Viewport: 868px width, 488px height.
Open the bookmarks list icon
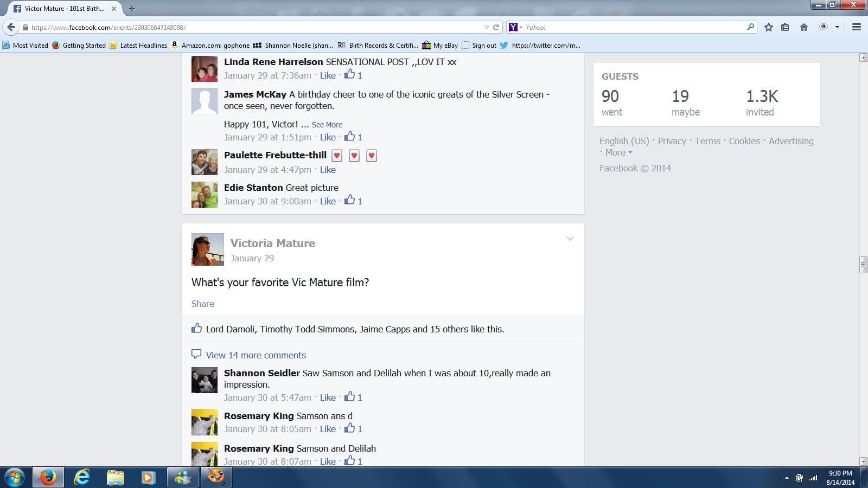tap(785, 27)
